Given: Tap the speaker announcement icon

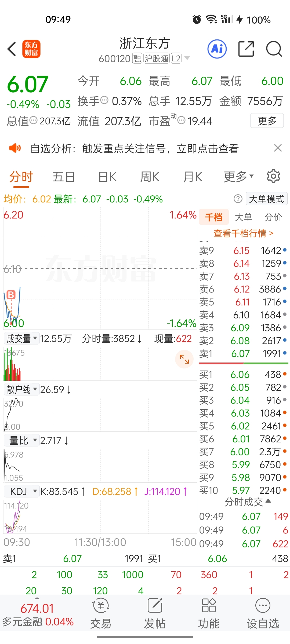Looking at the screenshot, I should pos(15,148).
